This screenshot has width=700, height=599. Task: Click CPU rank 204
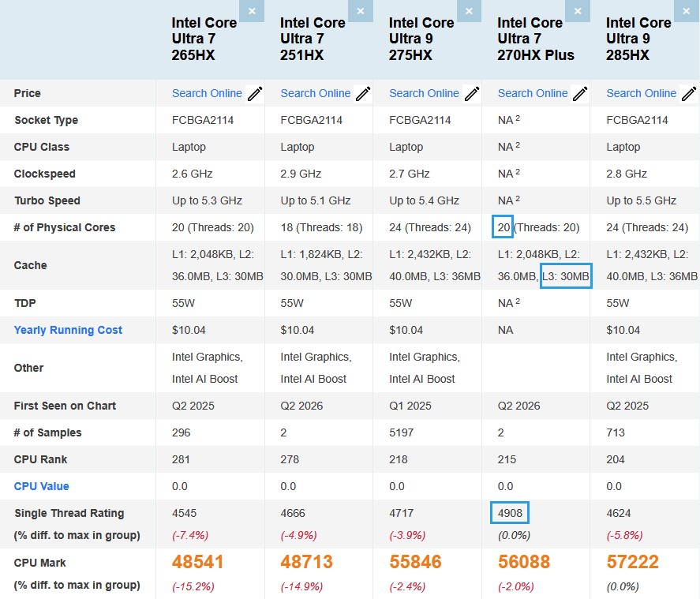pyautogui.click(x=616, y=459)
